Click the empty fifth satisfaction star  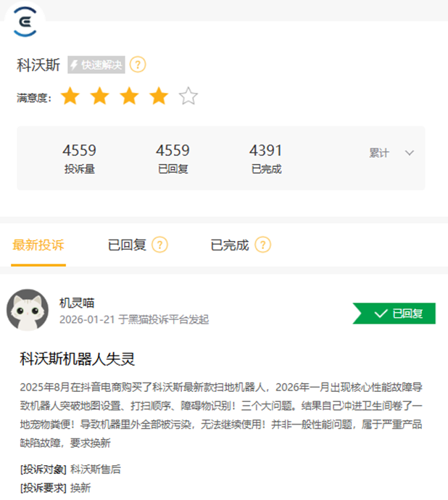[x=188, y=96]
